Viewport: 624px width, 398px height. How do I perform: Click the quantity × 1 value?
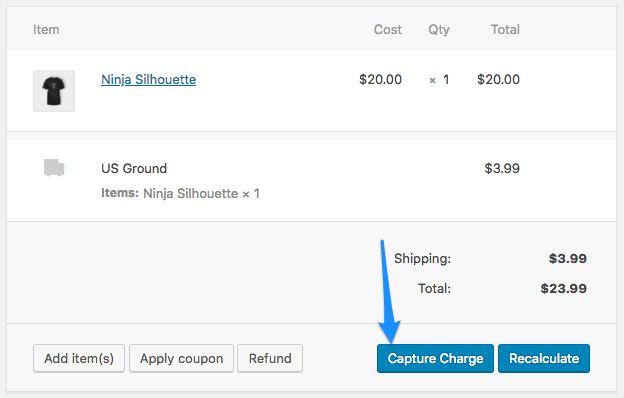(x=439, y=80)
